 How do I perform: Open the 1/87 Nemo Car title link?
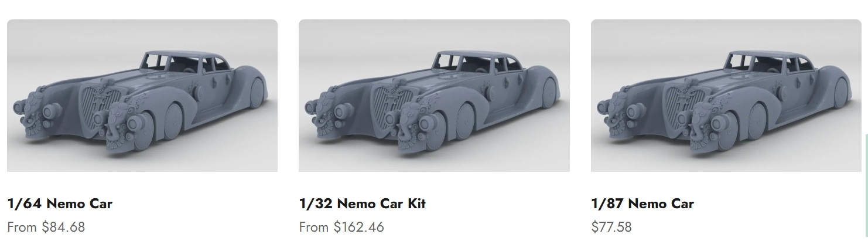click(643, 204)
